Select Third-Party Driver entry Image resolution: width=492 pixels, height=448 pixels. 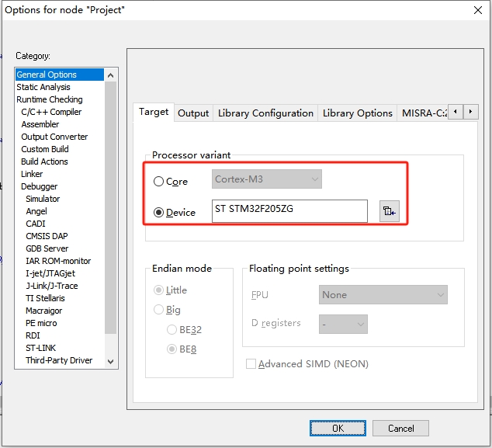59,360
